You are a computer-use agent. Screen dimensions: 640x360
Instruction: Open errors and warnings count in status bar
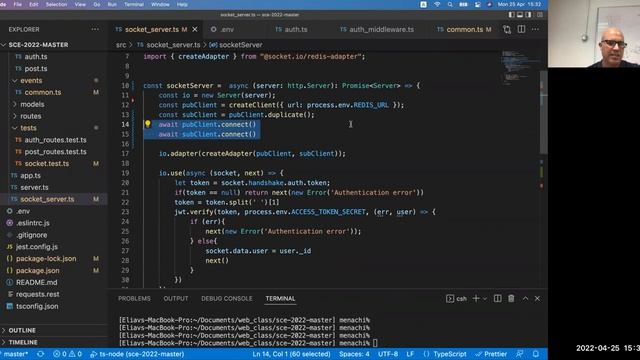point(67,354)
